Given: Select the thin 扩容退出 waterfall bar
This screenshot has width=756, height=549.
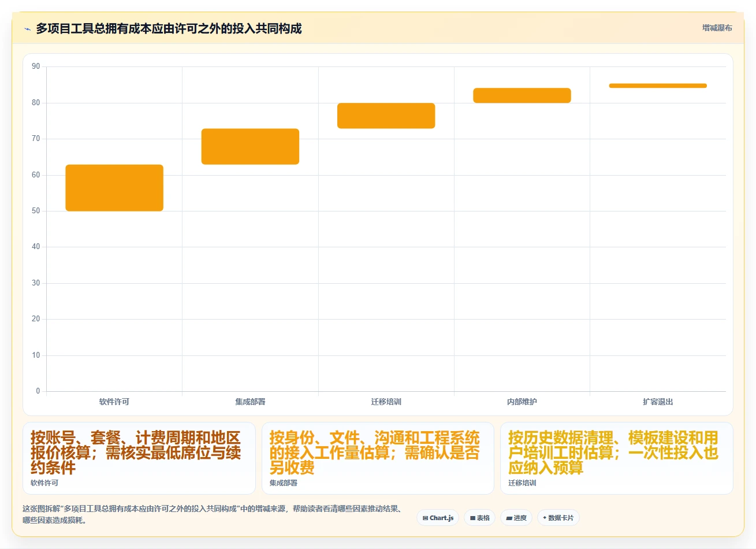Looking at the screenshot, I should click(x=658, y=86).
